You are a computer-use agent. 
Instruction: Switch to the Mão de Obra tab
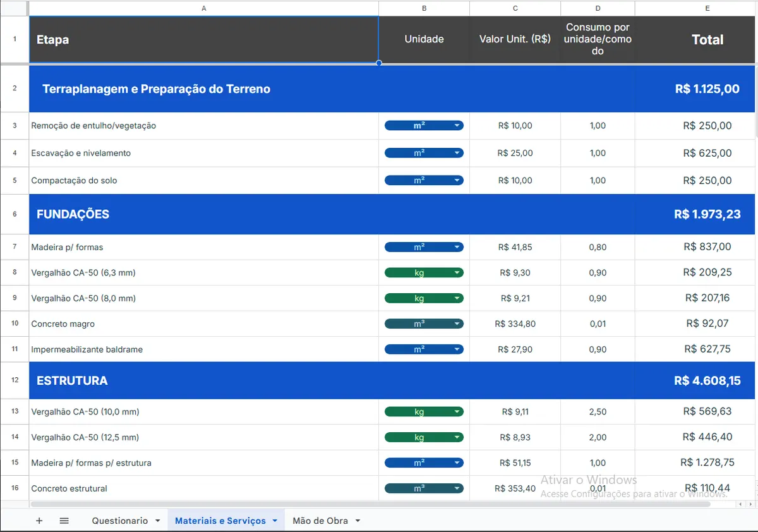click(x=320, y=521)
